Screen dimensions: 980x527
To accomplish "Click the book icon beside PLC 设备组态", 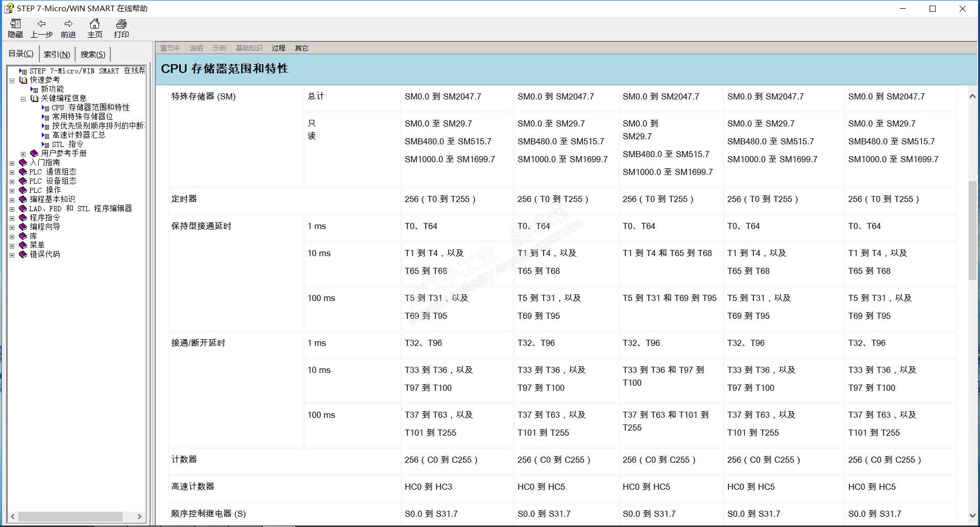I will [23, 181].
